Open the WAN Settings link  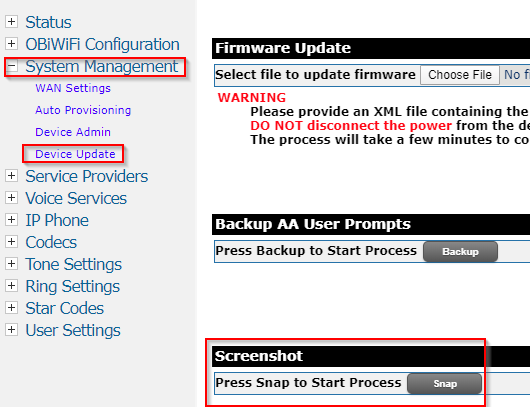73,88
